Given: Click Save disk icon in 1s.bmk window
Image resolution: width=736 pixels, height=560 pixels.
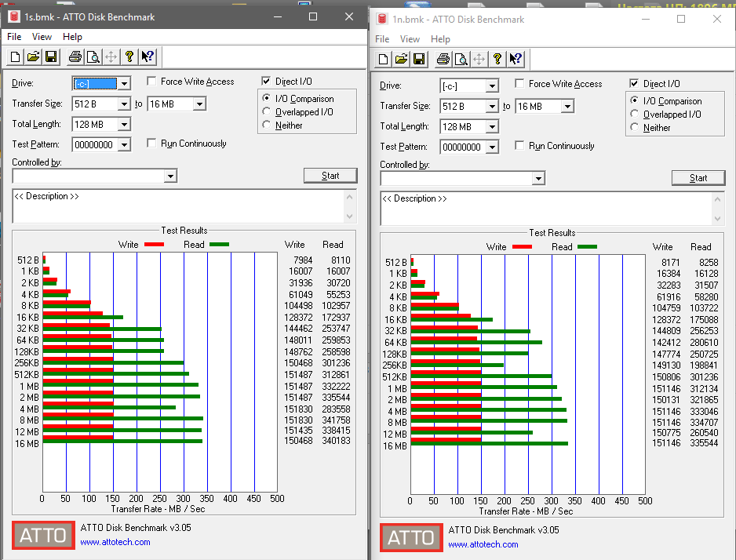Looking at the screenshot, I should click(x=51, y=57).
